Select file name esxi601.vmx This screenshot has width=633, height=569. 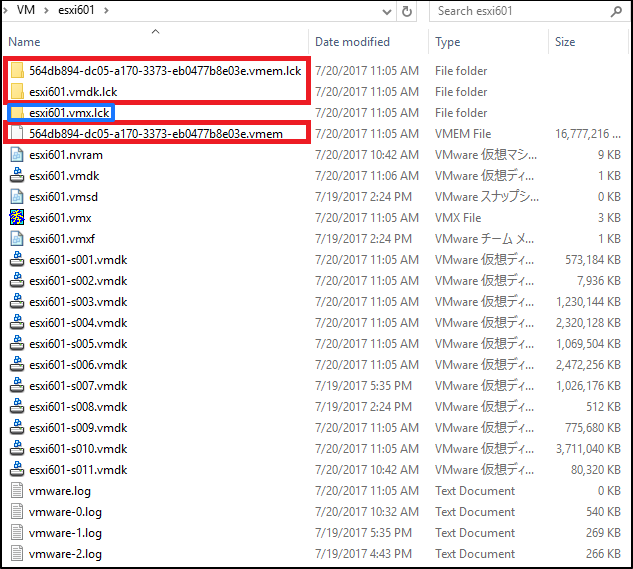tap(60, 218)
